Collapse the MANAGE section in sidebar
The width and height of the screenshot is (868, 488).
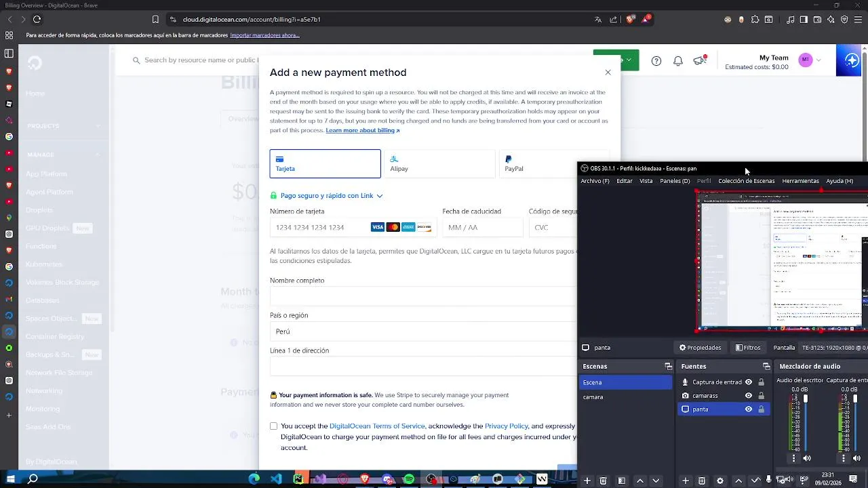(98, 155)
